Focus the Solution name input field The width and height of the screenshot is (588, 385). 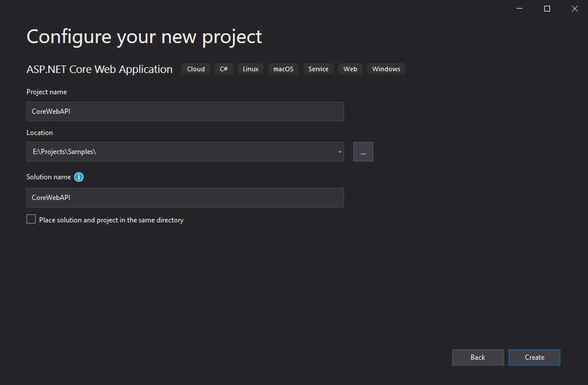[185, 197]
